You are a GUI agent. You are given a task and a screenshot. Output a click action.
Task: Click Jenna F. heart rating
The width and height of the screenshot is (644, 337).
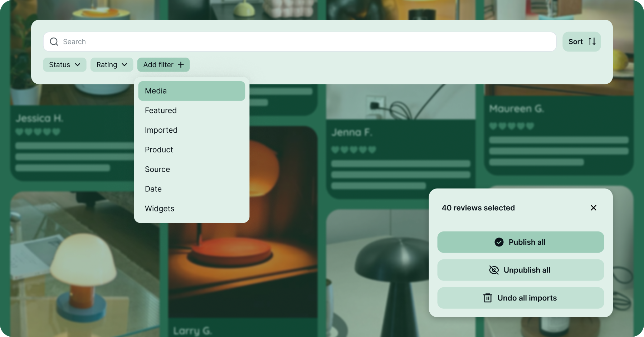(x=353, y=150)
